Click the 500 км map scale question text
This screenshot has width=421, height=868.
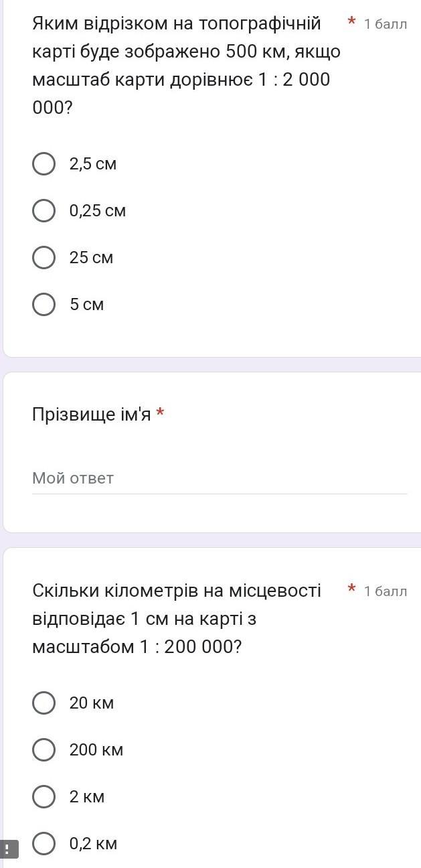coord(181,65)
